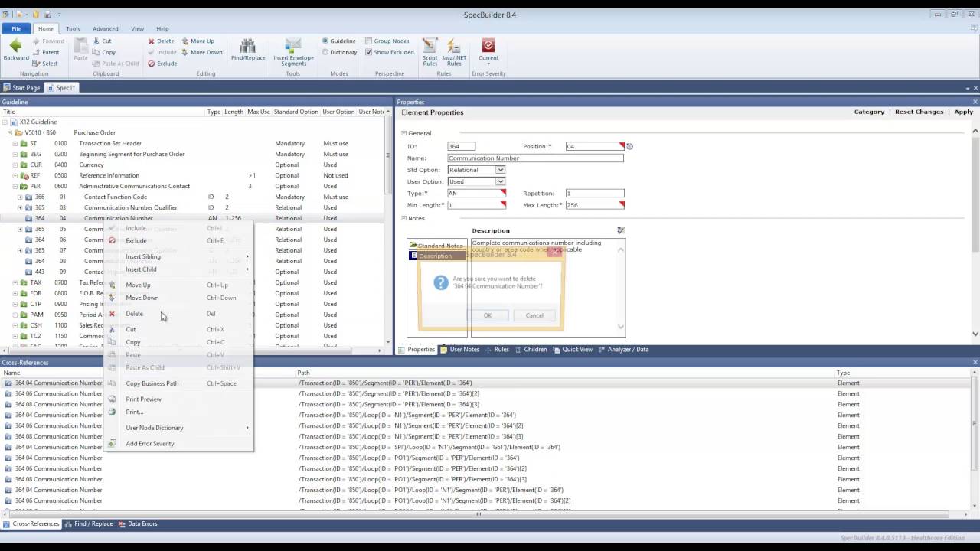Click the ribbon Delete button
The height and width of the screenshot is (551, 980).
pyautogui.click(x=161, y=41)
